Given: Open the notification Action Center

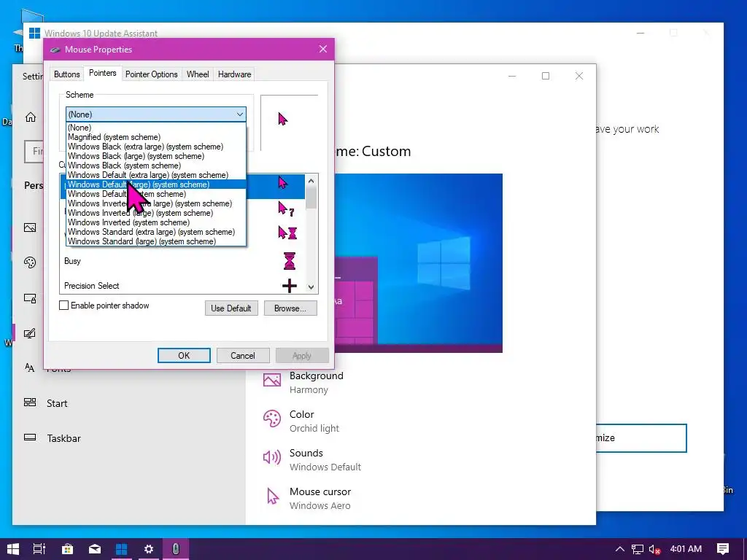Looking at the screenshot, I should pyautogui.click(x=723, y=549).
